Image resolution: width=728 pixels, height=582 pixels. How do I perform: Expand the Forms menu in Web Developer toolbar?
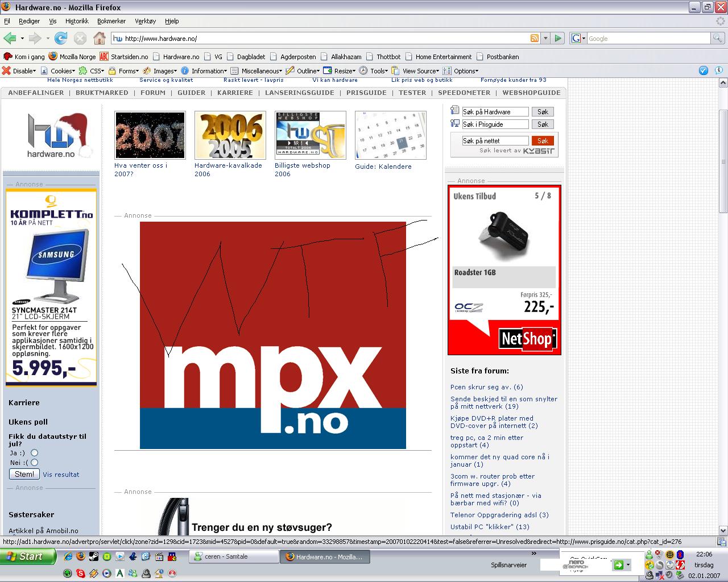click(123, 70)
